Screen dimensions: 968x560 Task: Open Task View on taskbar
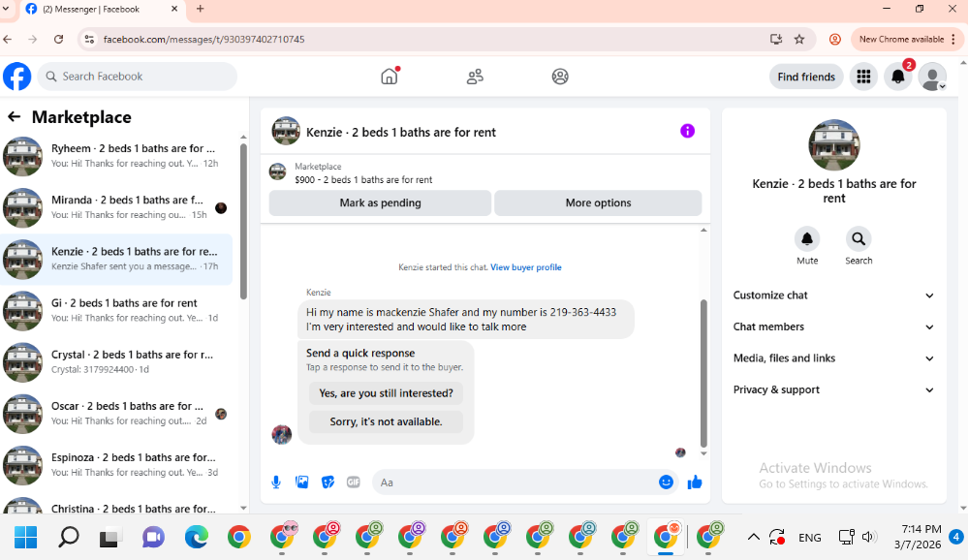(109, 537)
